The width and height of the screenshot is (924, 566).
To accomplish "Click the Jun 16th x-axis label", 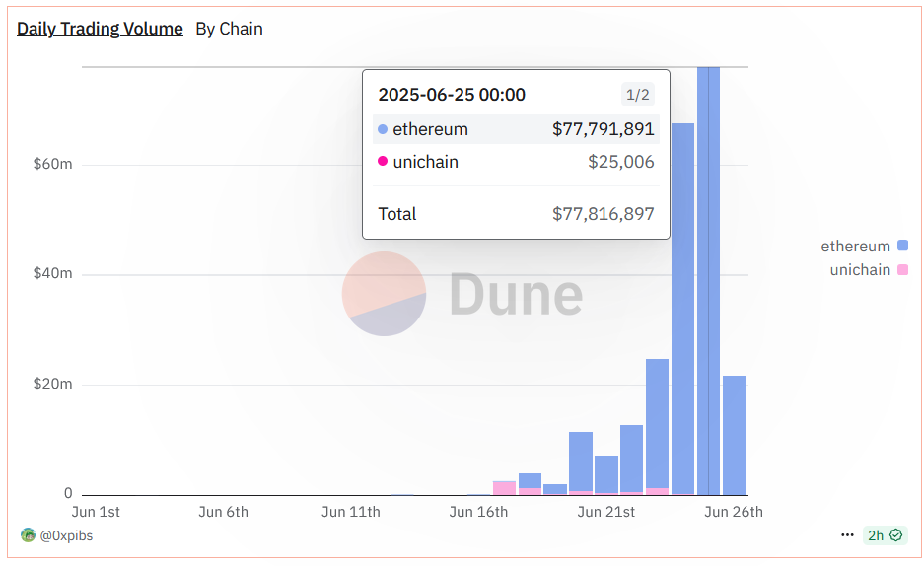I will (478, 512).
